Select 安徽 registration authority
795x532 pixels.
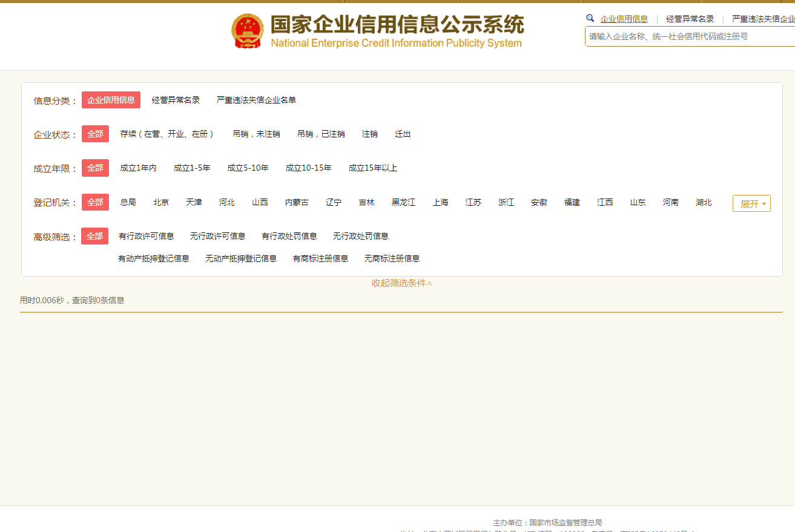pos(539,202)
